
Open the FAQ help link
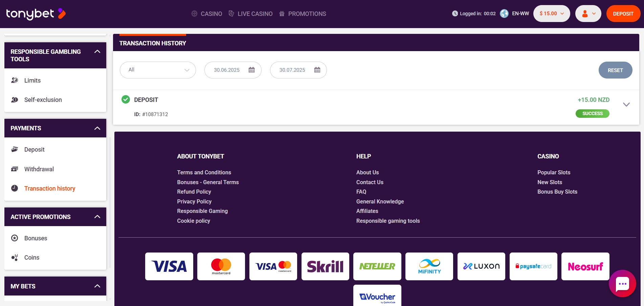pos(361,192)
